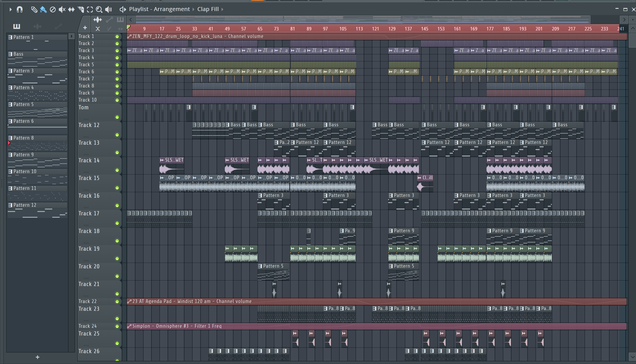This screenshot has width=636, height=364.
Task: Click the Track 25 label
Action: 89,334
